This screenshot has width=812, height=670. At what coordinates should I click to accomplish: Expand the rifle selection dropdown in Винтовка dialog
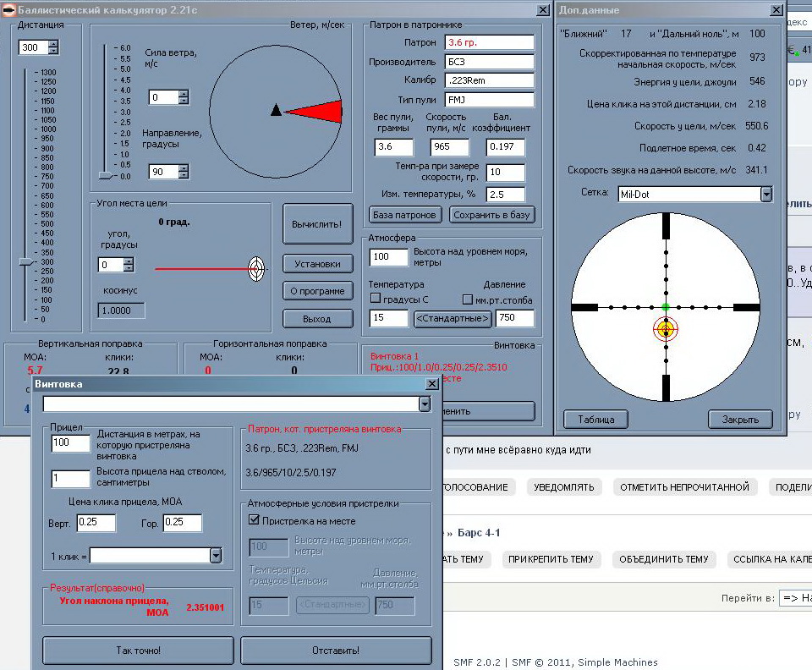point(425,404)
